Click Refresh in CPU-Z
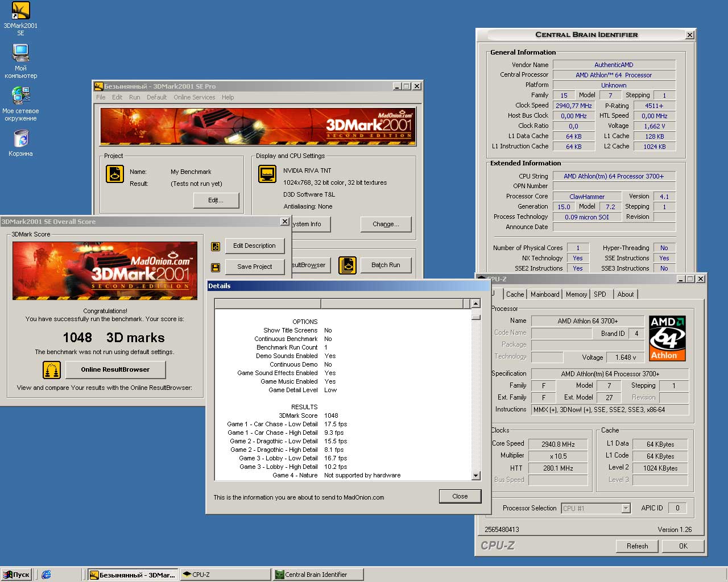Image resolution: width=728 pixels, height=582 pixels. 637,546
